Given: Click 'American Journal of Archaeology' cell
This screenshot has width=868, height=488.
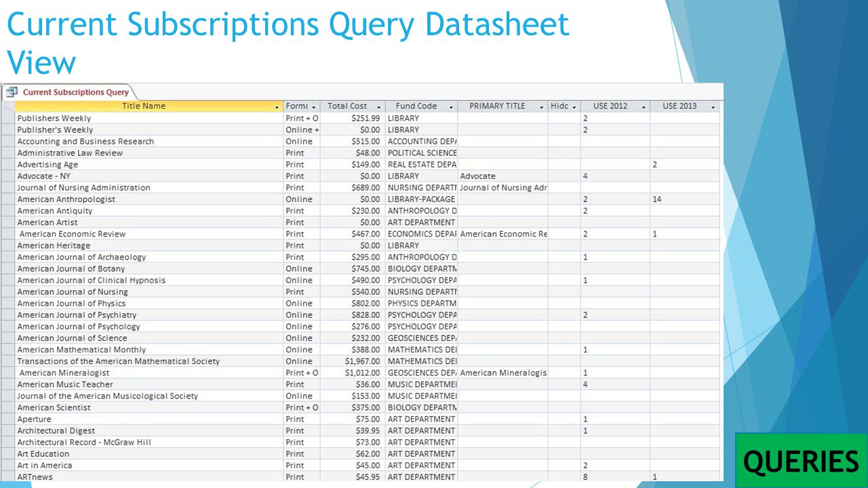Looking at the screenshot, I should (149, 257).
